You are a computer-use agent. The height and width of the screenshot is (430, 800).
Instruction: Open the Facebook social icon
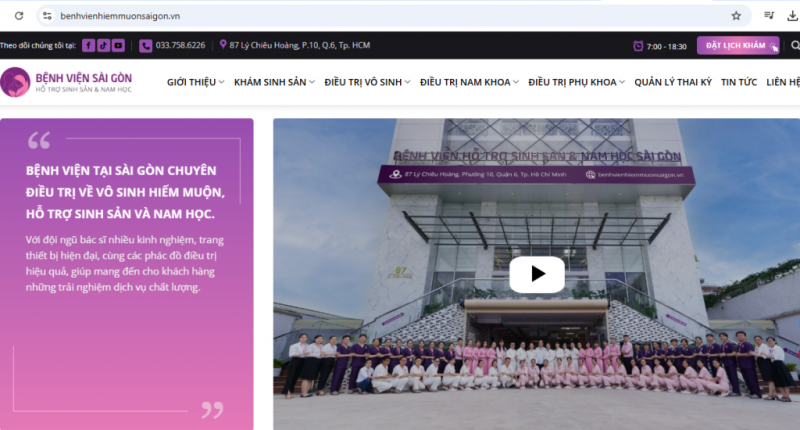tap(88, 45)
